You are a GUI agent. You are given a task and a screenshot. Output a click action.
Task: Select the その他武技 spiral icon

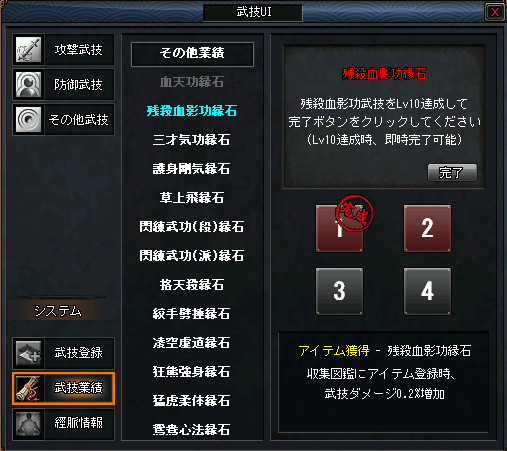tap(29, 119)
